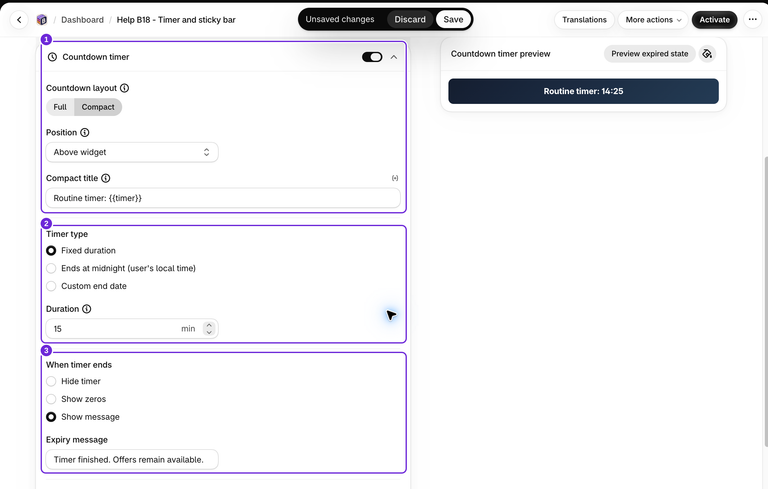The image size is (768, 489).
Task: Click the Help B18 - Timer and sticky bar title
Action: tap(176, 20)
